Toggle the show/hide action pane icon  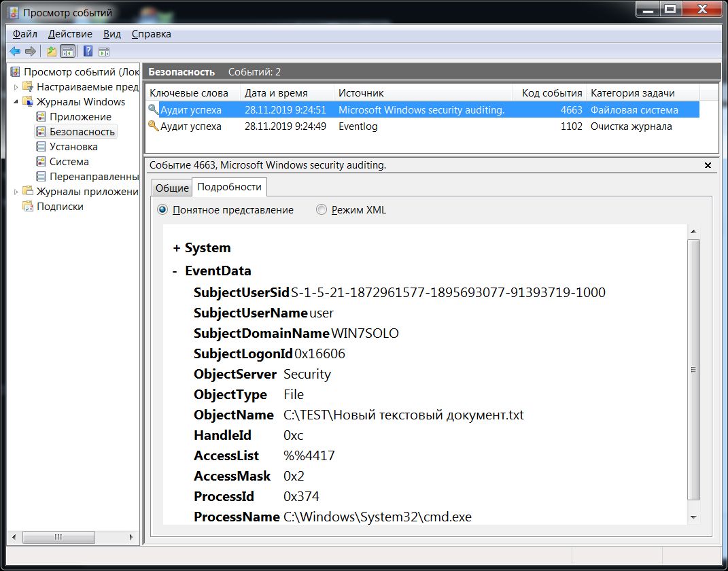[104, 52]
